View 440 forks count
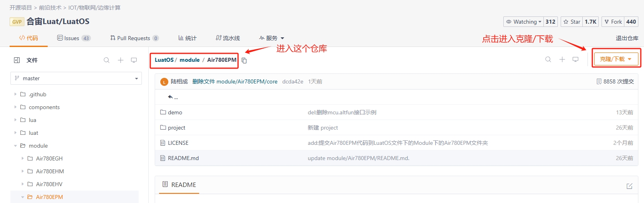The image size is (644, 203). 631,22
